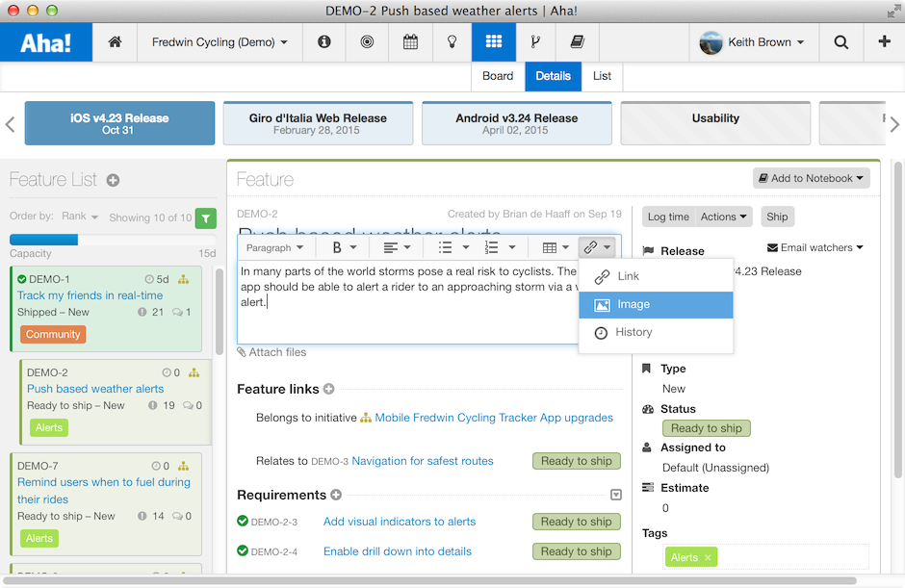Add a requirement with plus icon
The image size is (905, 588).
click(x=336, y=495)
